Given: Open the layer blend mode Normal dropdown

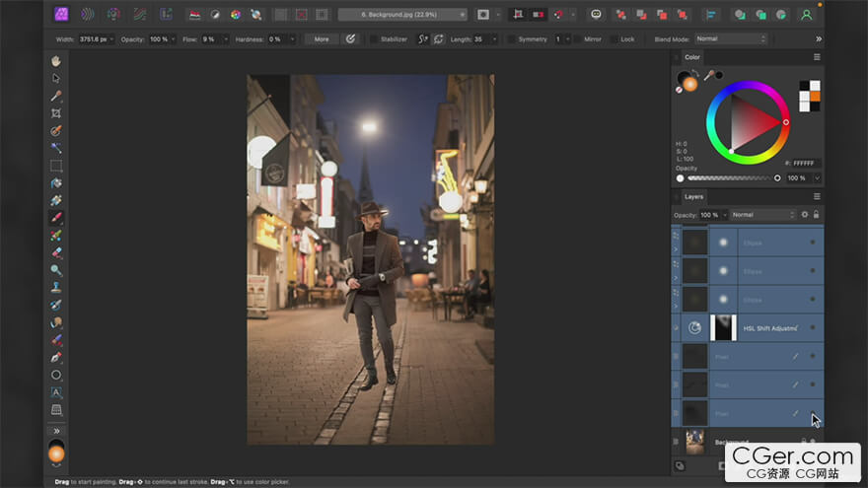Looking at the screenshot, I should 761,215.
